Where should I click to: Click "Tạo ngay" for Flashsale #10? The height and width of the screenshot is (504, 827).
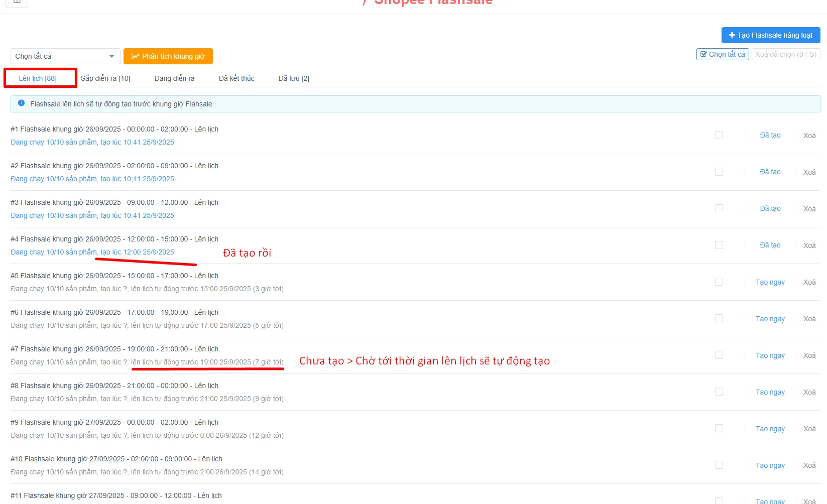(x=770, y=465)
